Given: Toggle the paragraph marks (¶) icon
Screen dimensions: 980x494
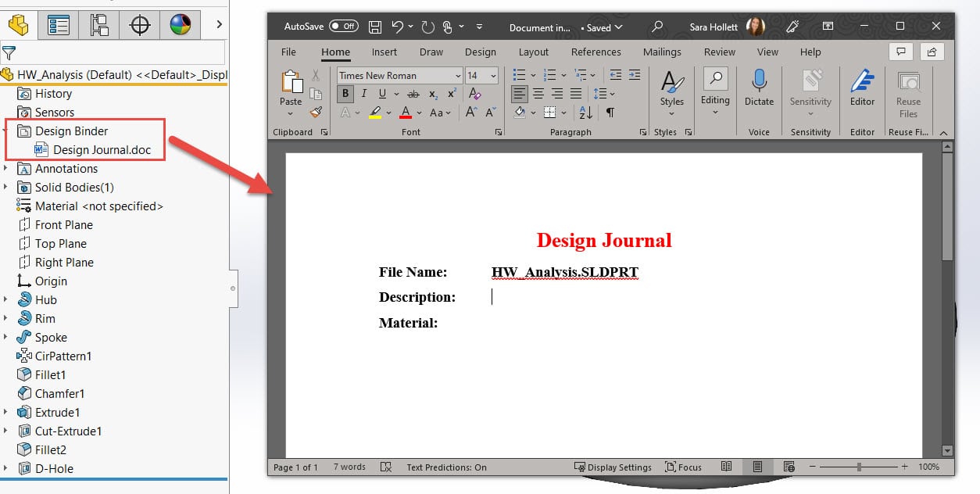Looking at the screenshot, I should [610, 113].
